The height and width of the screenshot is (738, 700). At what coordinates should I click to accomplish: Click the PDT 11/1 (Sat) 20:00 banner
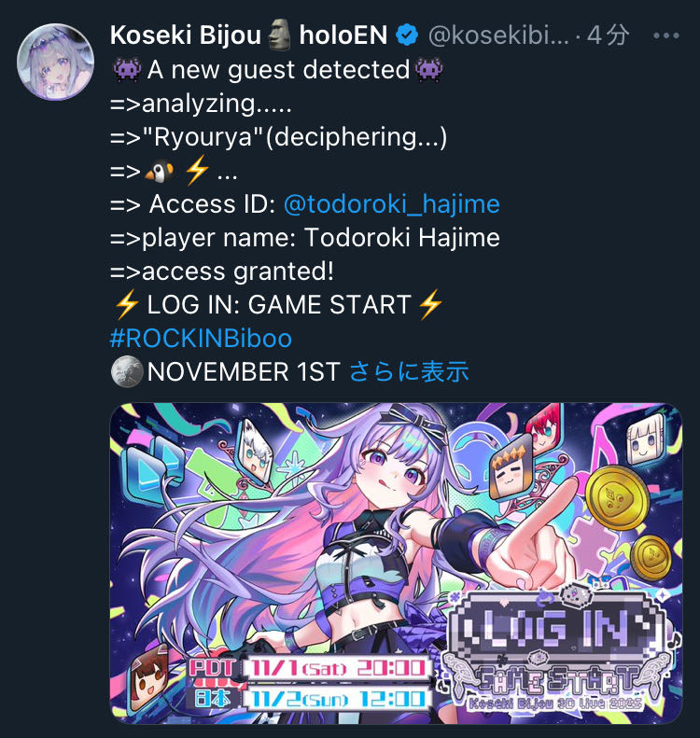(x=311, y=668)
